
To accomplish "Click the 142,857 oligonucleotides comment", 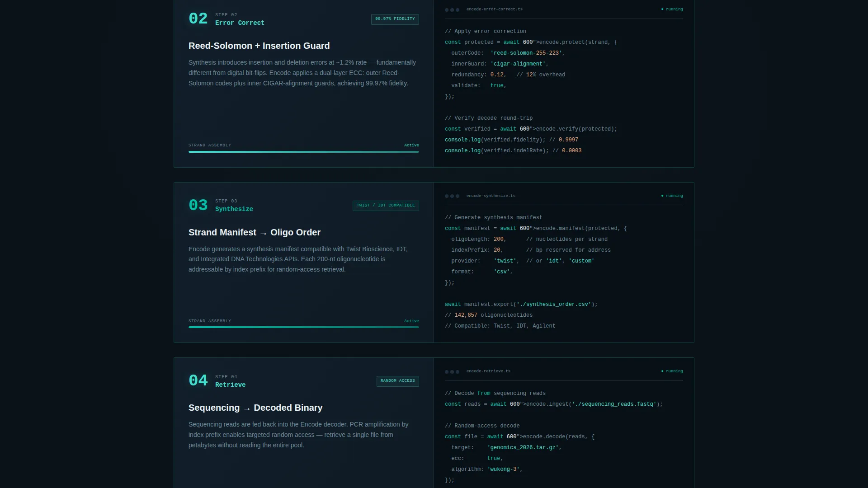I will [489, 315].
